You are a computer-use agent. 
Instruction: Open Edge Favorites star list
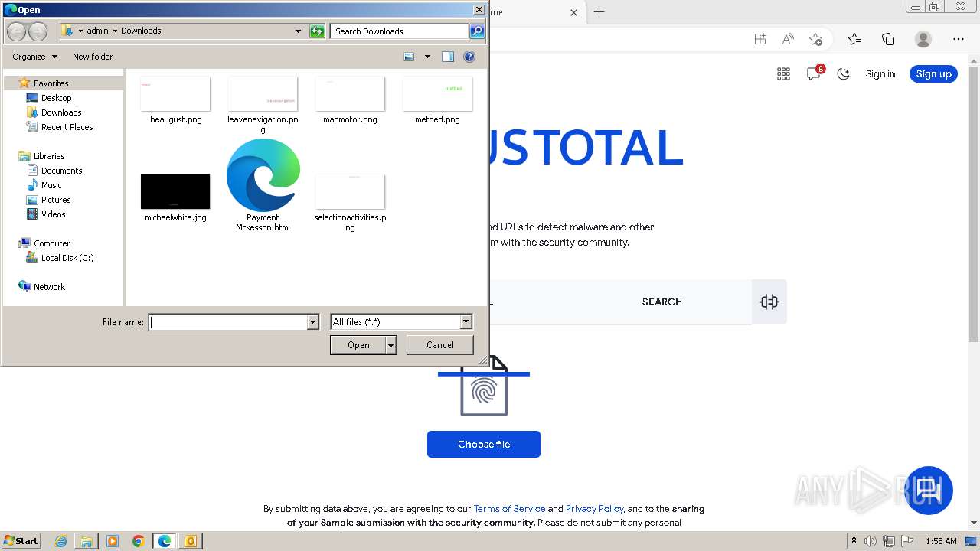854,39
